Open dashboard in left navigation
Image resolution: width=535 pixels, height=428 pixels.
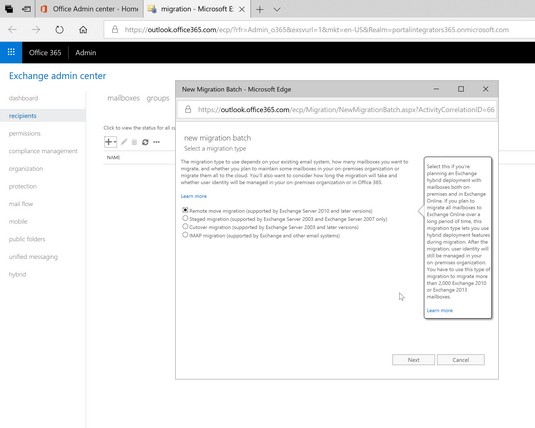coord(23,98)
